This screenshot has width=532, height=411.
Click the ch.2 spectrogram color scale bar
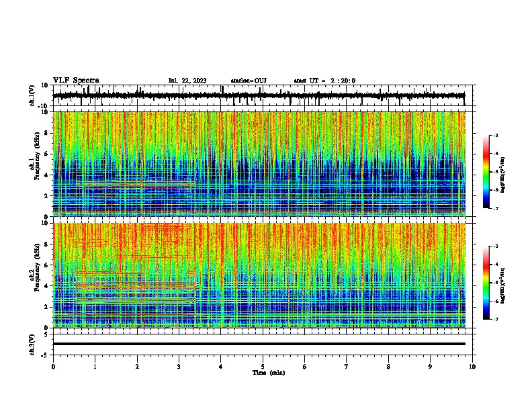click(486, 283)
